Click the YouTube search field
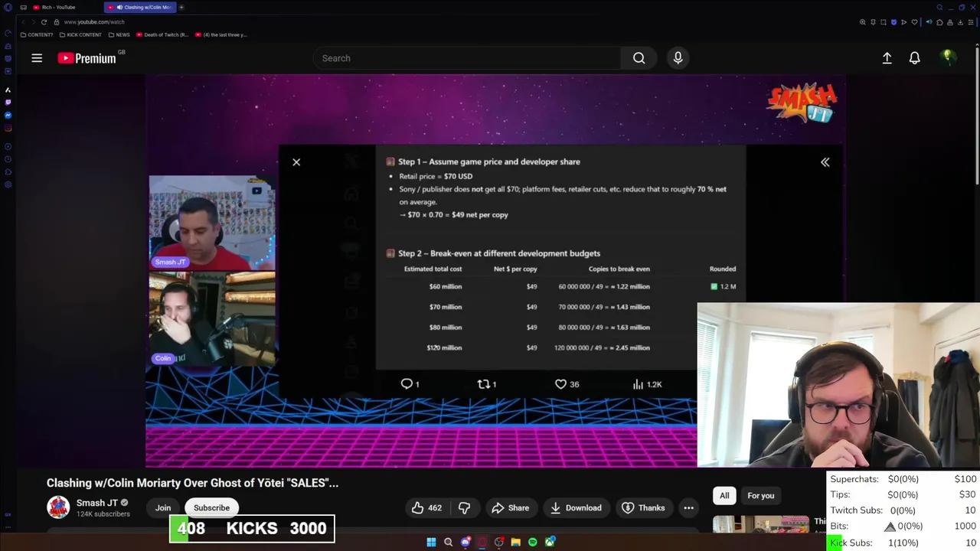Image resolution: width=980 pixels, height=551 pixels. click(467, 58)
